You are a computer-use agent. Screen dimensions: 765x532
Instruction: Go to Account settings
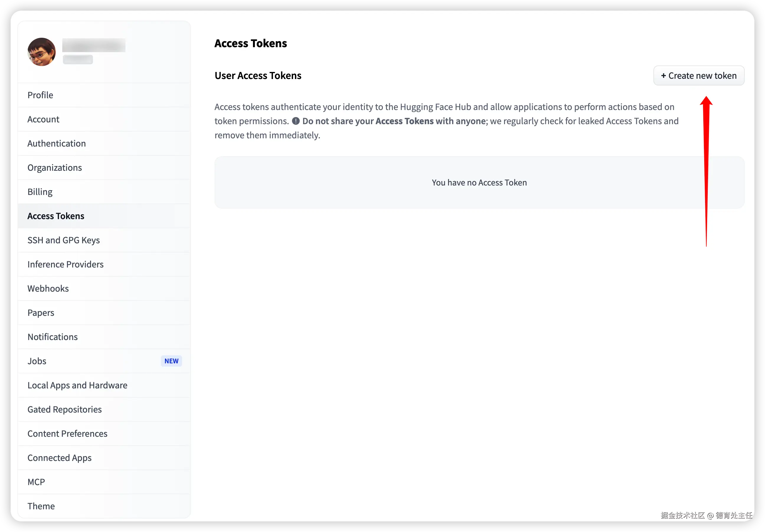pyautogui.click(x=43, y=119)
